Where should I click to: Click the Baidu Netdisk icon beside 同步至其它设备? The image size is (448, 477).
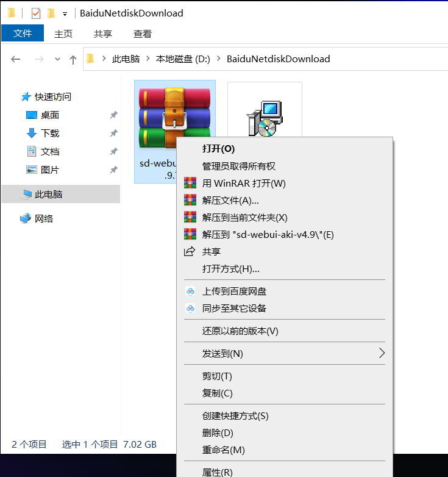[190, 308]
